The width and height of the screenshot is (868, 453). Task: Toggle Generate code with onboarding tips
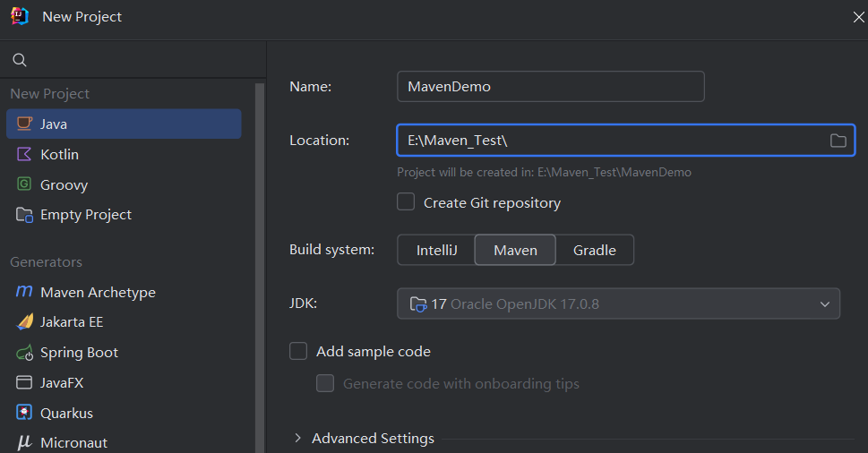pos(325,384)
